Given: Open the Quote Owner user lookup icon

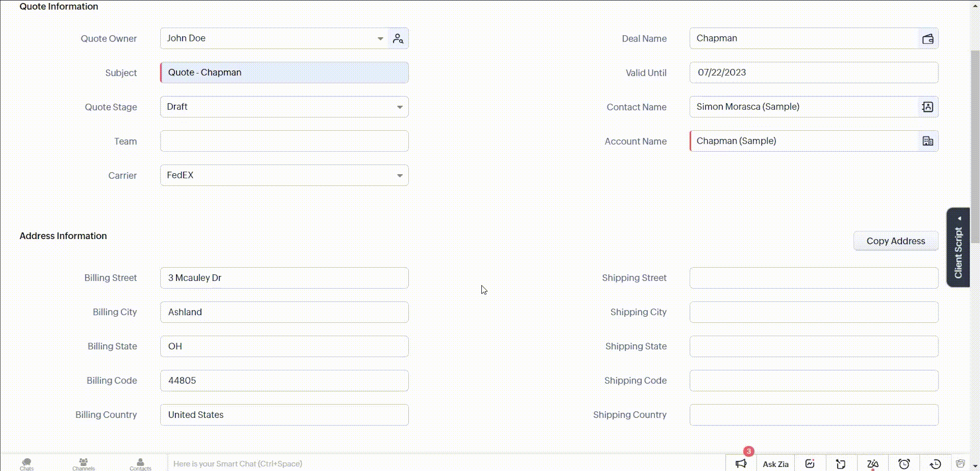Looking at the screenshot, I should pos(398,39).
